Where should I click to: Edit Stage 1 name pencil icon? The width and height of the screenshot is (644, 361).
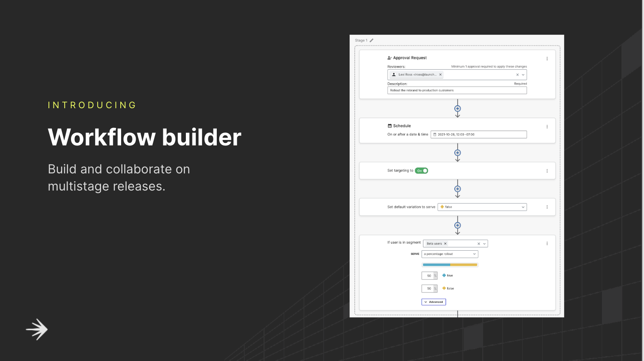pos(371,41)
